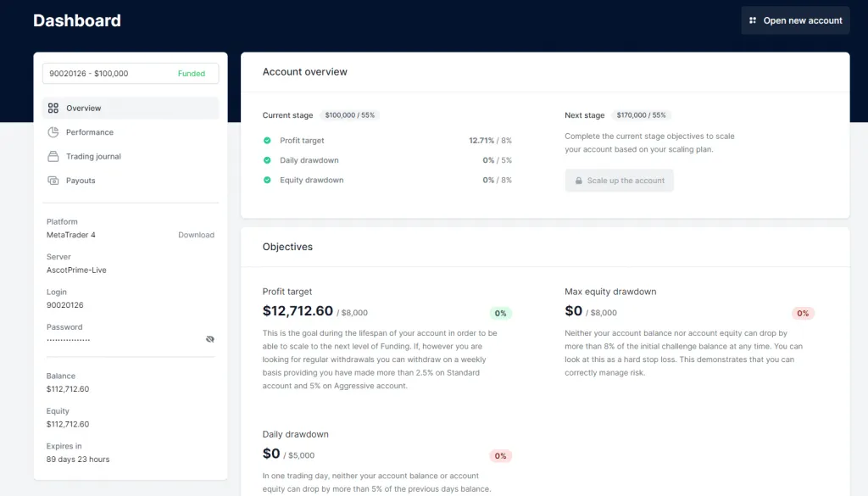Image resolution: width=868 pixels, height=496 pixels.
Task: Click the green 0% Profit target badge
Action: [500, 314]
